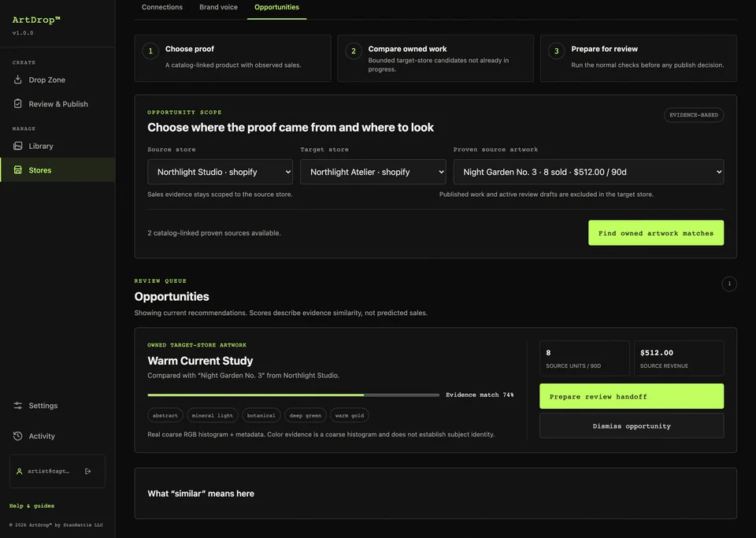Click "2 catalog-linked proven sources available" text
Screen dimensions: 756x538
point(214,233)
